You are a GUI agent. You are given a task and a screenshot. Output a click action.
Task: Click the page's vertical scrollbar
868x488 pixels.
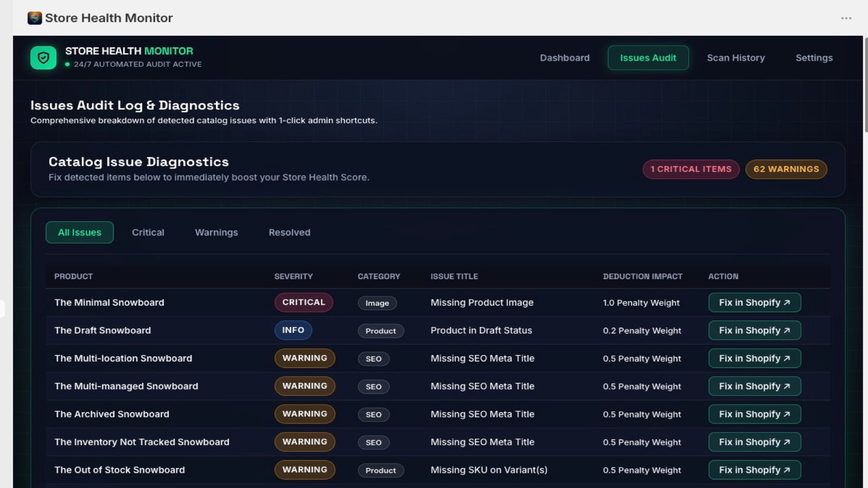(x=865, y=85)
